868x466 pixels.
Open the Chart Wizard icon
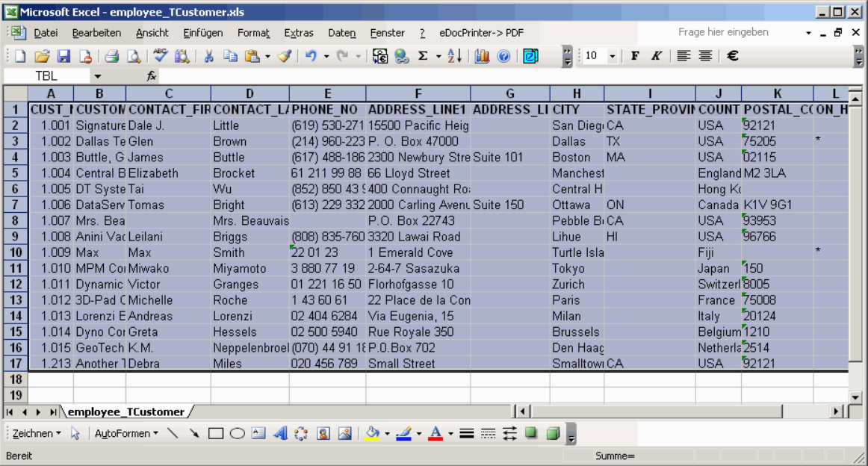[481, 56]
